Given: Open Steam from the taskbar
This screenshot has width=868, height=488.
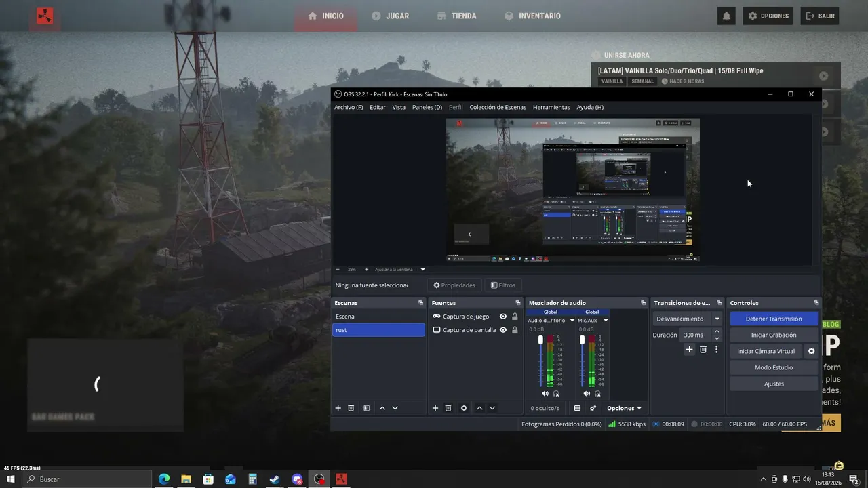Looking at the screenshot, I should (x=275, y=479).
